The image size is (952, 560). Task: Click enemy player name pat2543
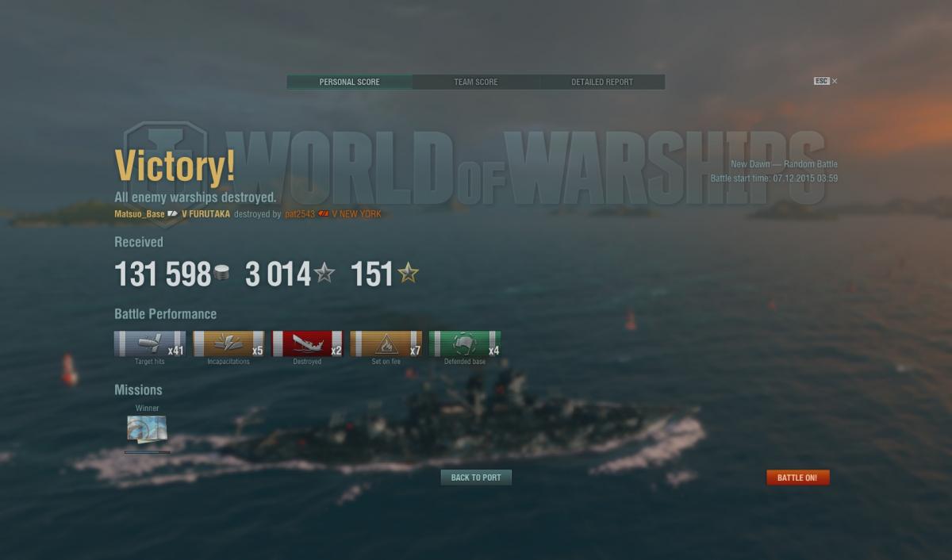point(300,214)
